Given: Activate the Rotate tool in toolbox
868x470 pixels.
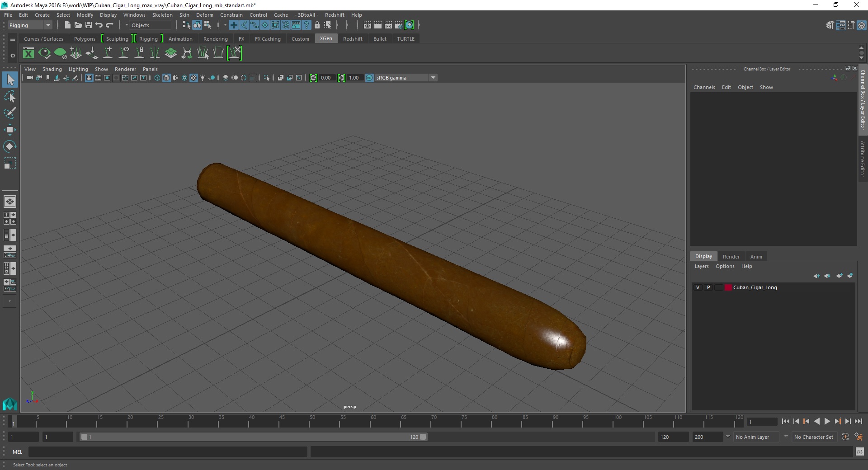Looking at the screenshot, I should [10, 146].
